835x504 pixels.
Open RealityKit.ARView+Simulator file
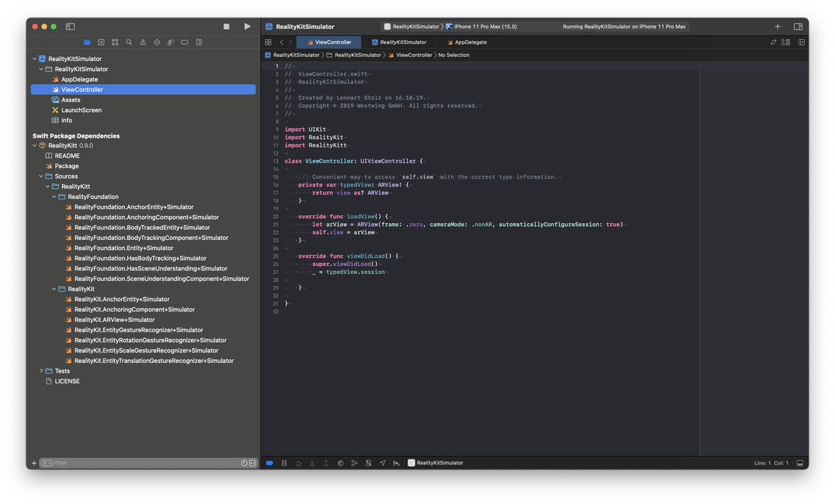(x=110, y=320)
